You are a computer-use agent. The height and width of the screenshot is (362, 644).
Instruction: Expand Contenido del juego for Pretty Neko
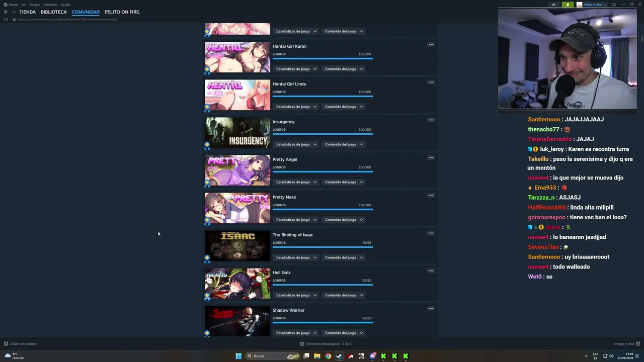tap(344, 220)
